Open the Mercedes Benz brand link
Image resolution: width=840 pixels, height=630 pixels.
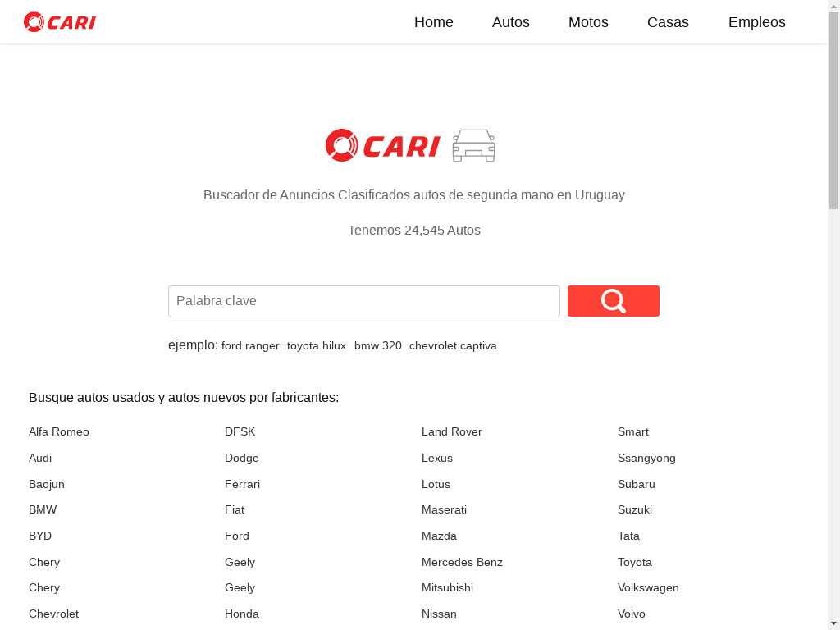462,563
